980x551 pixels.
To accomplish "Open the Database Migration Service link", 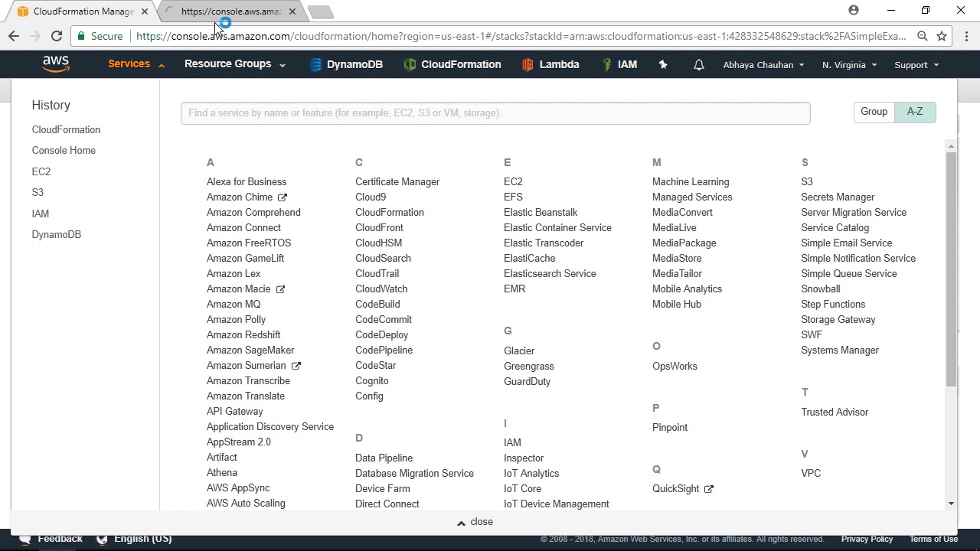I will pos(414,474).
